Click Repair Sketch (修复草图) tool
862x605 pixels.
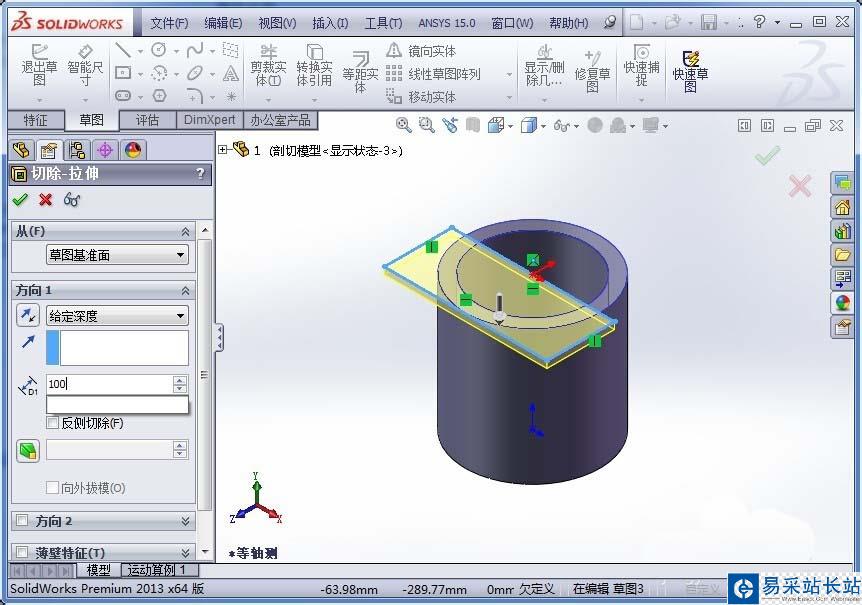click(x=592, y=73)
